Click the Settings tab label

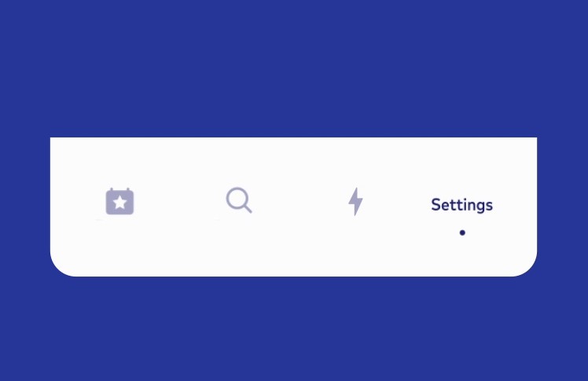click(462, 205)
